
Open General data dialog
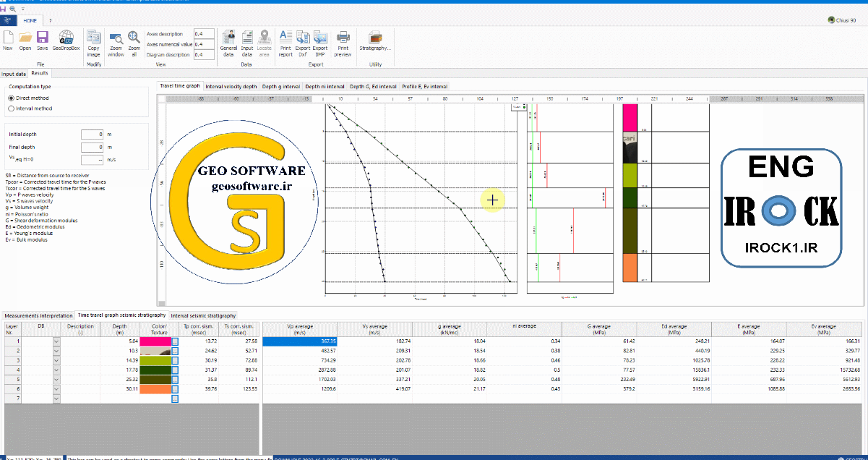(228, 43)
